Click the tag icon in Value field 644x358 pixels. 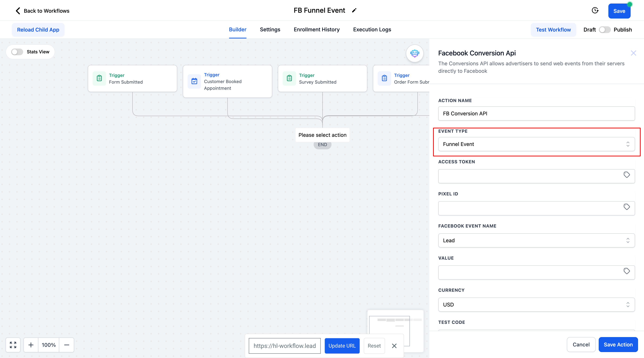626,271
